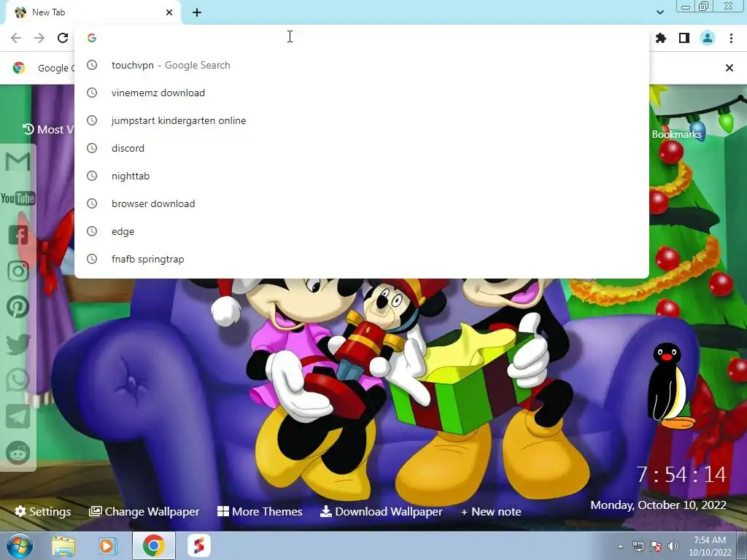Choose the edge search suggestion
Image resolution: width=747 pixels, height=560 pixels.
point(362,231)
